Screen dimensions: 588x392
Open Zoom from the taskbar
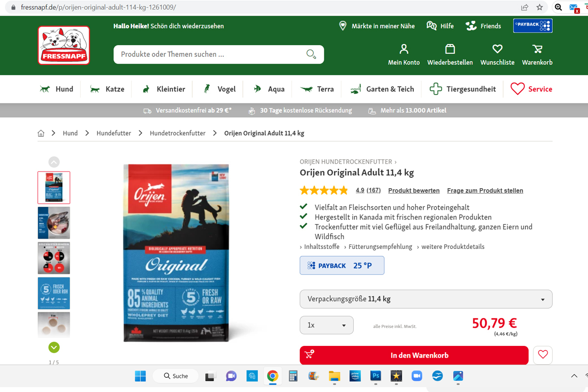pos(416,376)
